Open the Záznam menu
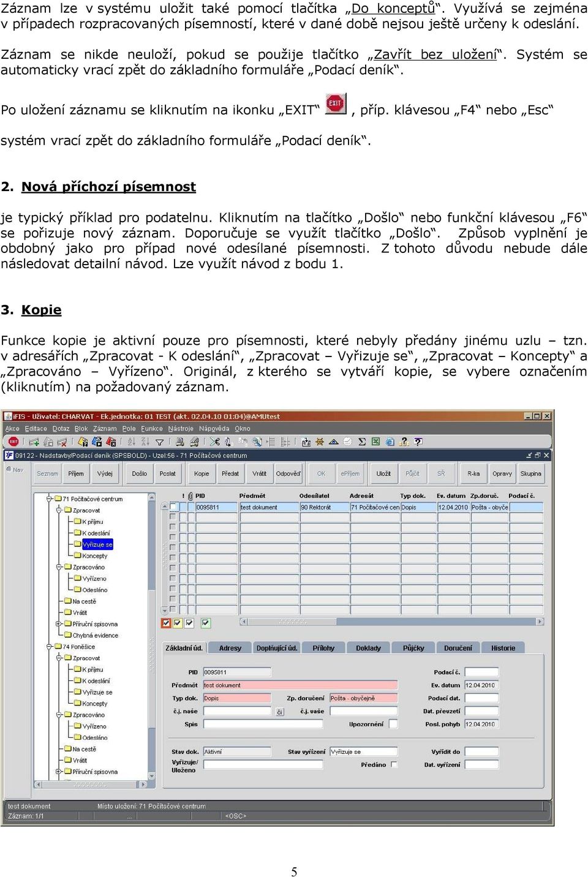The height and width of the screenshot is (877, 588). click(x=105, y=429)
